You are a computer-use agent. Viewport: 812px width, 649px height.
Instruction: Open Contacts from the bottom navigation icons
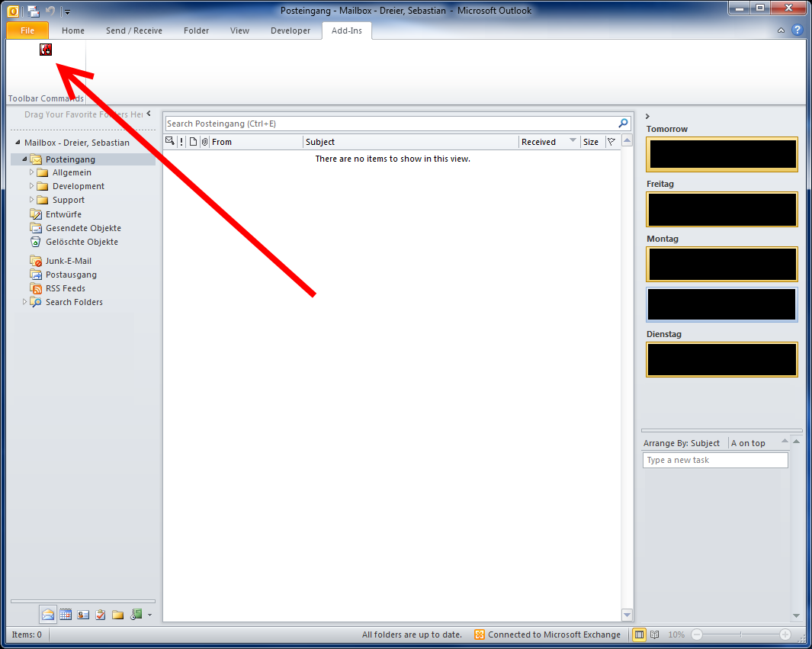(x=83, y=615)
